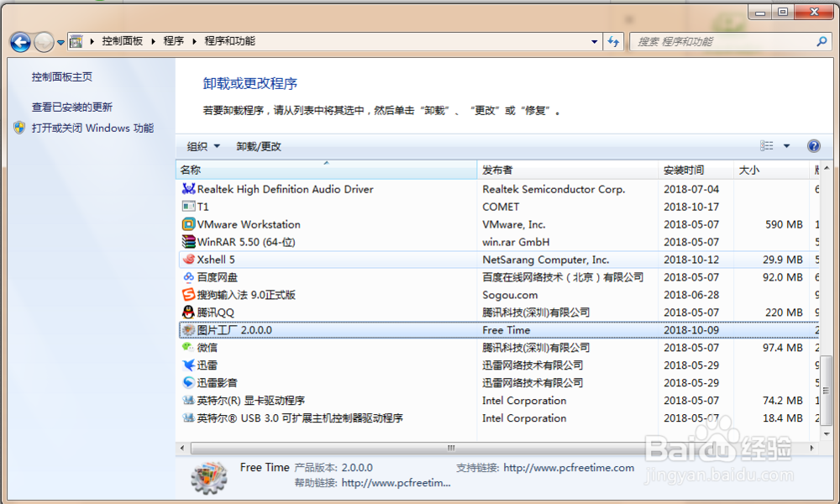Expand breadcrumb arrow after 程序

point(194,41)
